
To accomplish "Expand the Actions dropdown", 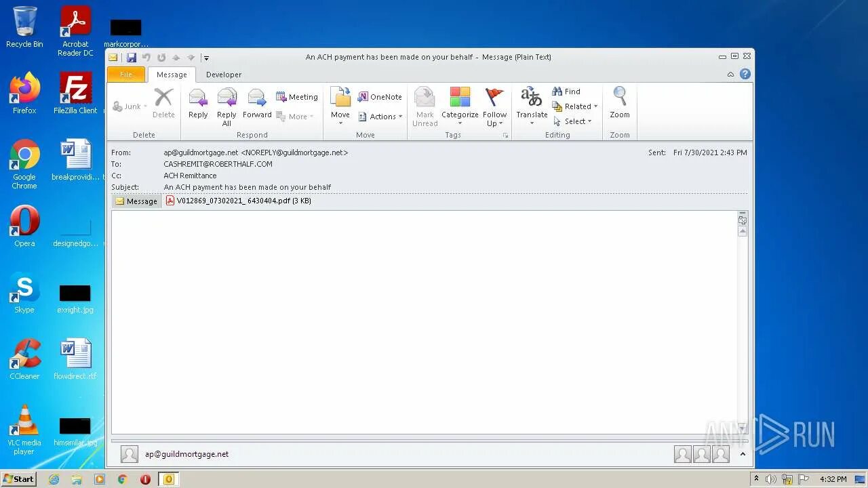I will tap(380, 116).
